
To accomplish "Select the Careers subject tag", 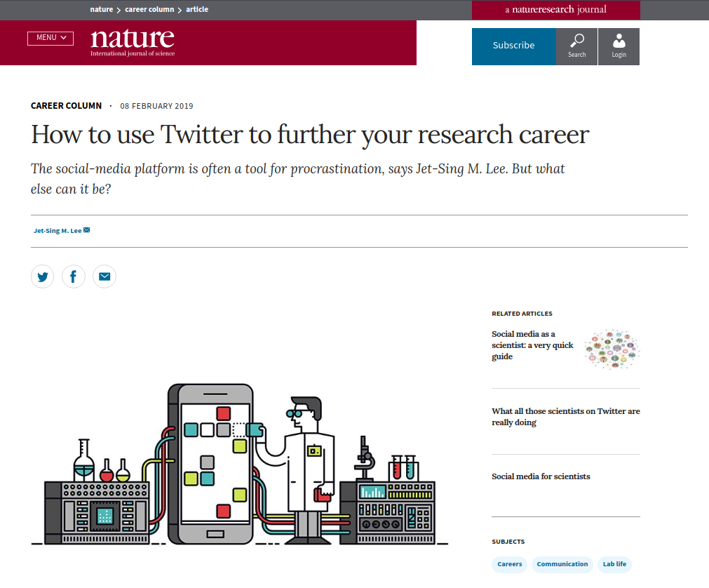I will pyautogui.click(x=510, y=564).
